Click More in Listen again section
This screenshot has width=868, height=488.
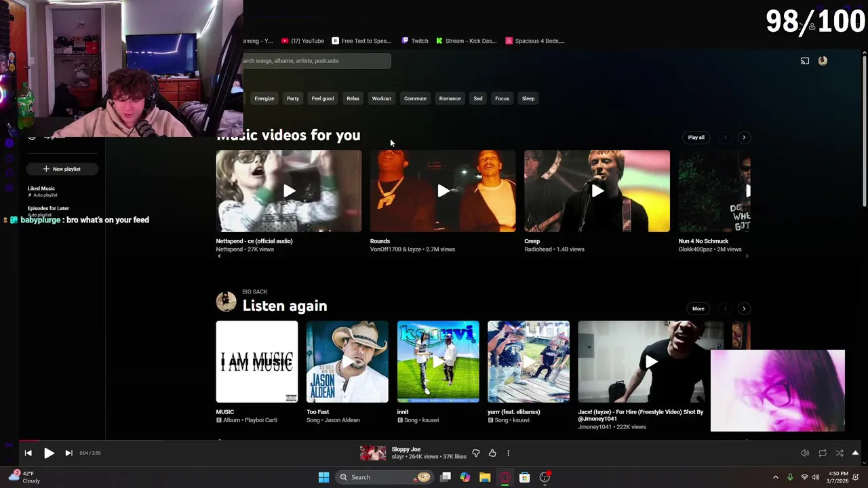coord(698,308)
